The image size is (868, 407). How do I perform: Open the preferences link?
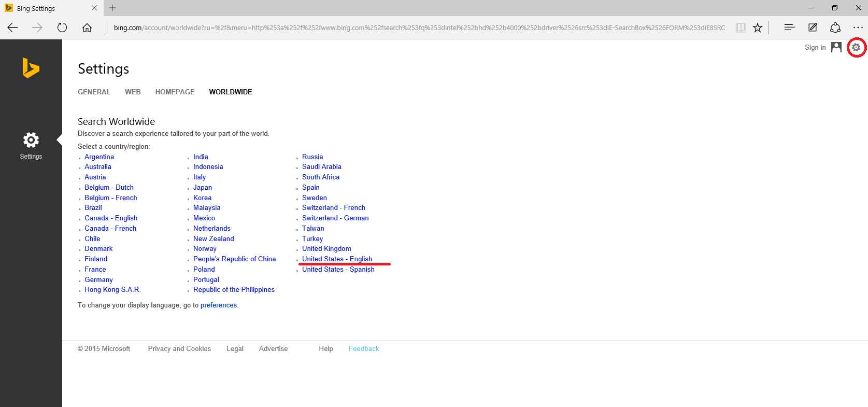tap(219, 305)
